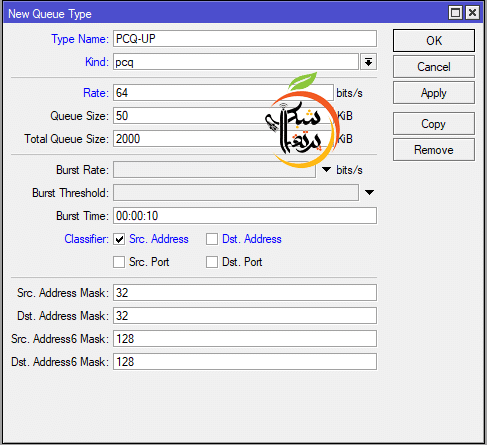Click the OK button
The width and height of the screenshot is (487, 445).
coord(434,41)
